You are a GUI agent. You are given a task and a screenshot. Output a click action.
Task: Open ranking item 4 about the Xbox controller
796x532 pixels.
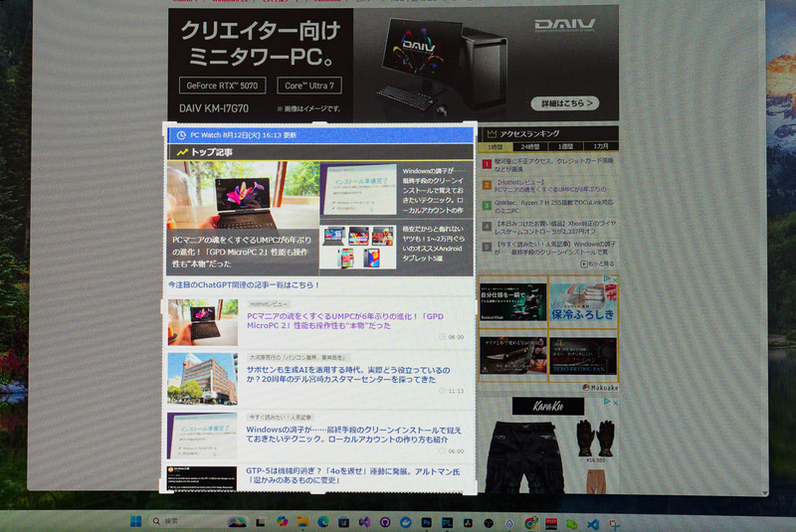(555, 227)
